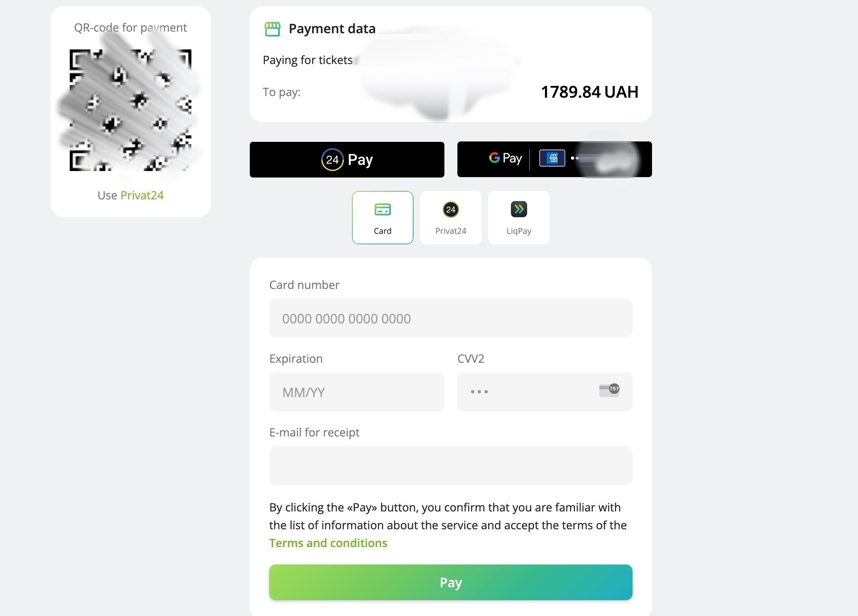
Task: Click the green credit card icon above the Card label
Action: pos(382,210)
